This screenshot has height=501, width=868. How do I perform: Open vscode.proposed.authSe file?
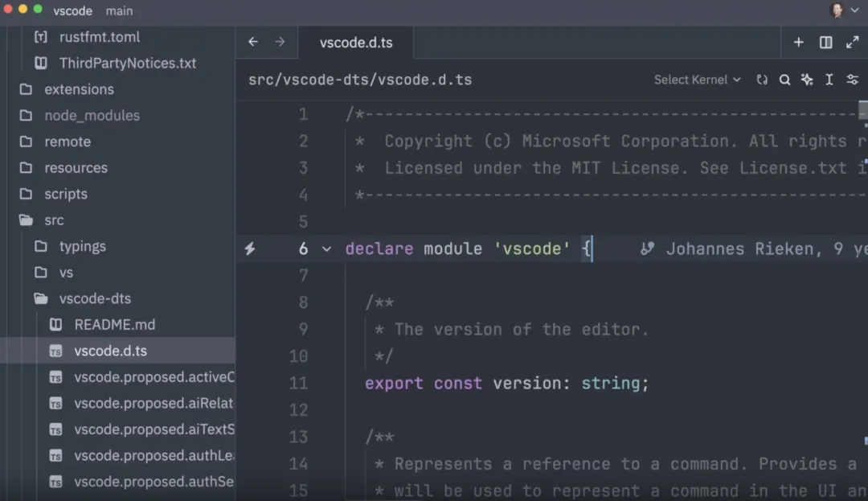coord(154,482)
